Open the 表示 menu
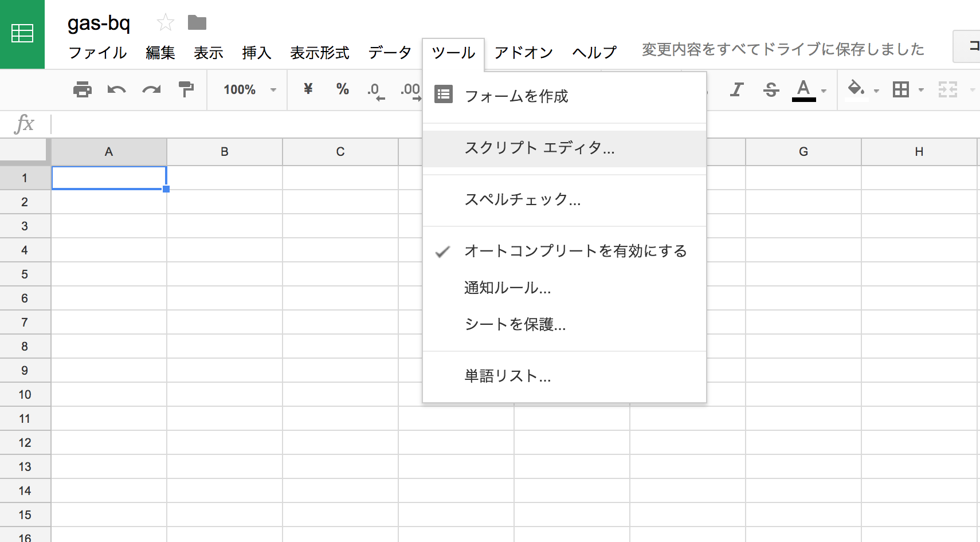 [208, 53]
